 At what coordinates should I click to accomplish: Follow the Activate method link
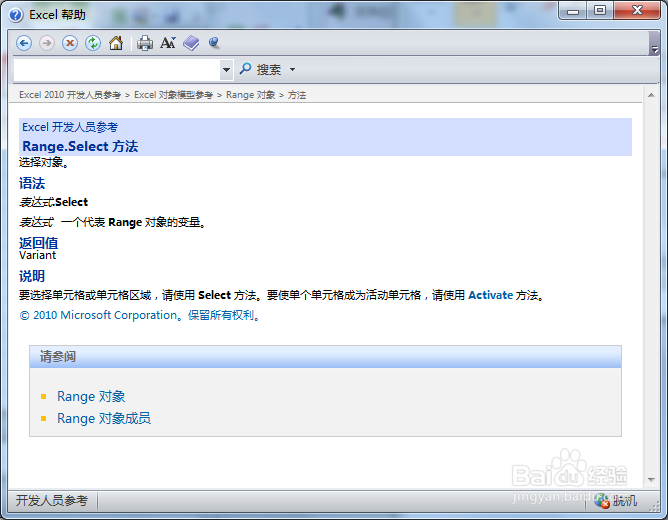coord(491,295)
